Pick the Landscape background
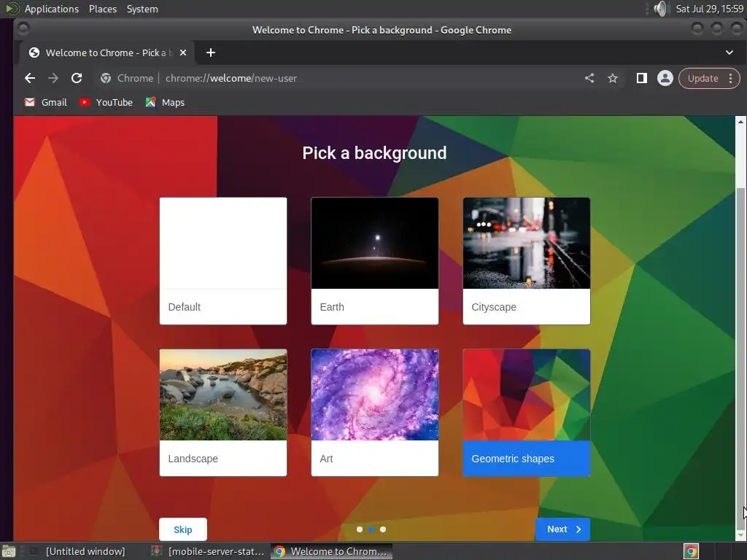 [223, 413]
